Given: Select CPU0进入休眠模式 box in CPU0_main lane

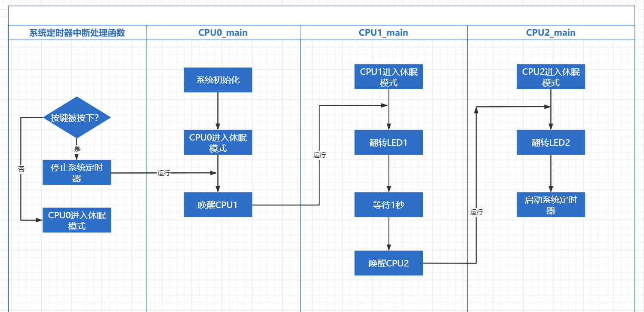Looking at the screenshot, I should 218,142.
